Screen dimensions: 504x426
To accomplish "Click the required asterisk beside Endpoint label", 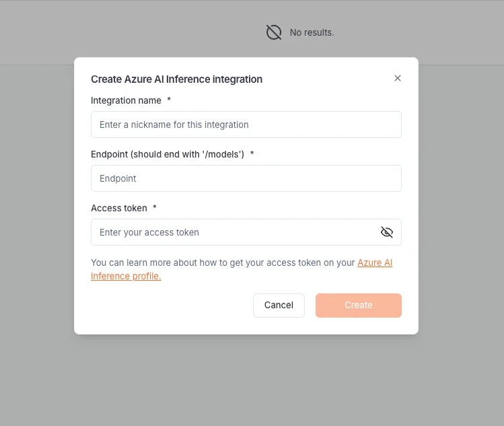I will coord(252,153).
